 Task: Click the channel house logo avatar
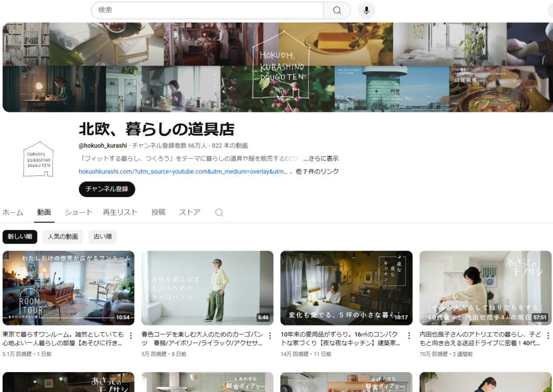[x=38, y=159]
